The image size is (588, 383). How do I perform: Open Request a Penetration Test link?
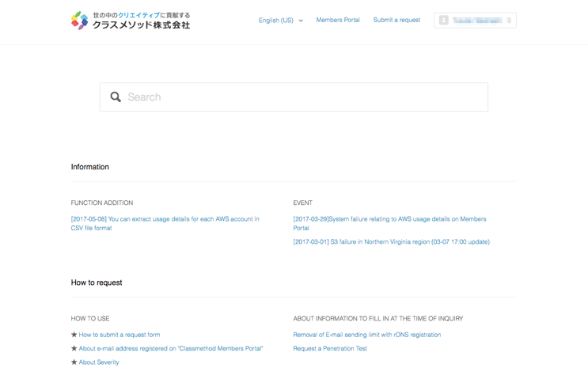tap(330, 348)
